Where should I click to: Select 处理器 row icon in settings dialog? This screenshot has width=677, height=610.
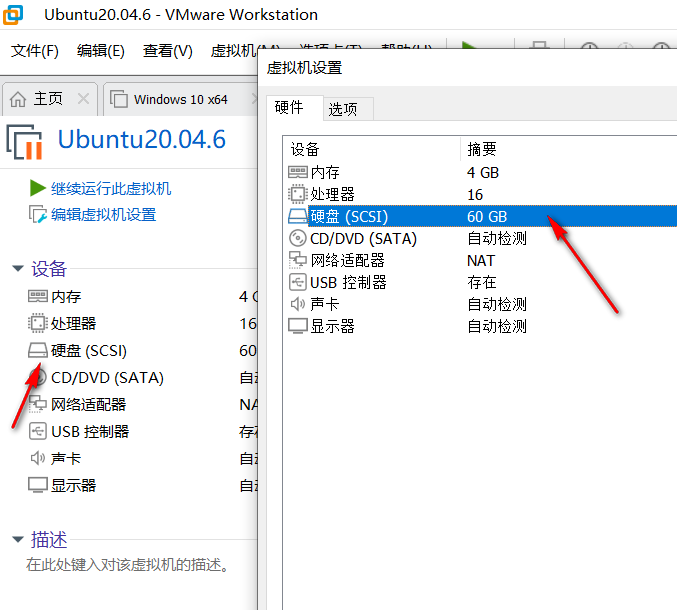pos(297,194)
